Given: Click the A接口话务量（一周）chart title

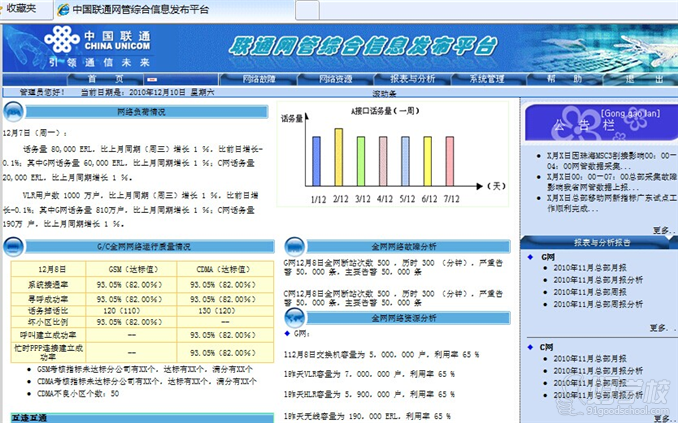Looking at the screenshot, I should (385, 111).
